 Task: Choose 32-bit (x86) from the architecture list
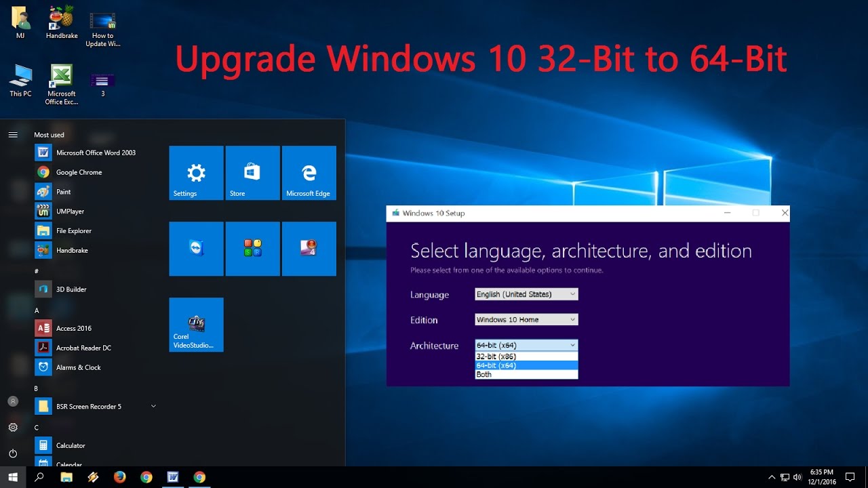pyautogui.click(x=526, y=356)
